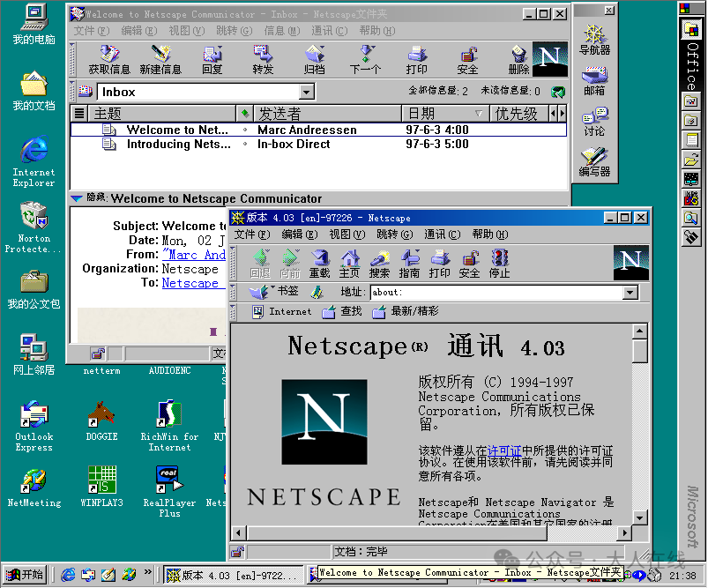Toggle read mark on Welcome to Net message
This screenshot has height=588, width=708.
click(245, 130)
